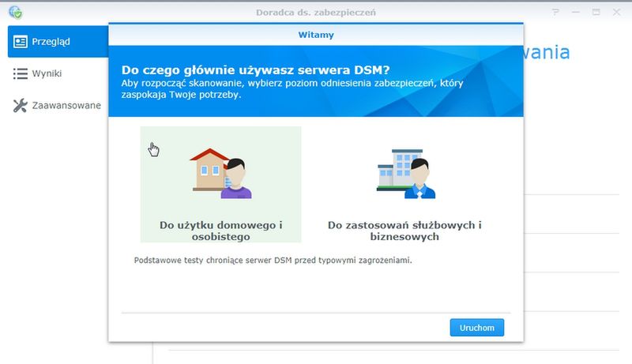Click the Zaawansowane wrench icon
The width and height of the screenshot is (632, 364).
[21, 106]
